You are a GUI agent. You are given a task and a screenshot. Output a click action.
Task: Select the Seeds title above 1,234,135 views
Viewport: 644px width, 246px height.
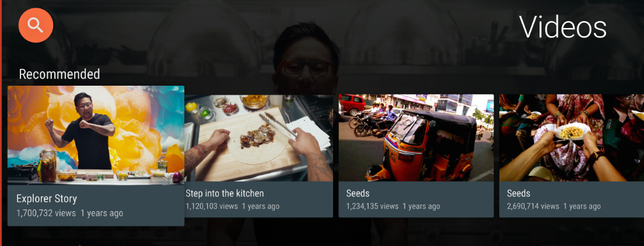pos(358,193)
